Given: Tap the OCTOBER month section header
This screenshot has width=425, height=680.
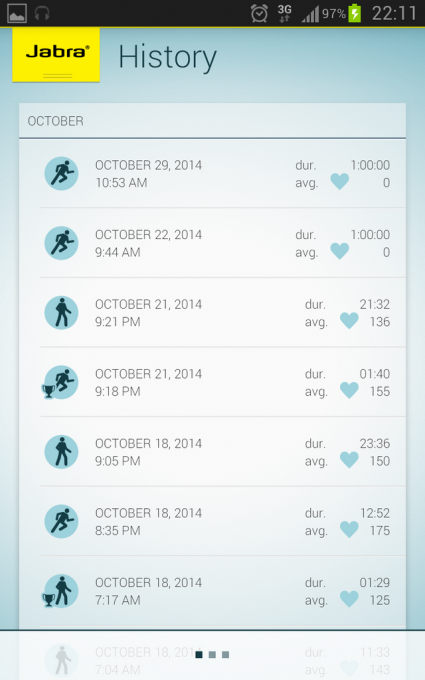Looking at the screenshot, I should point(212,121).
